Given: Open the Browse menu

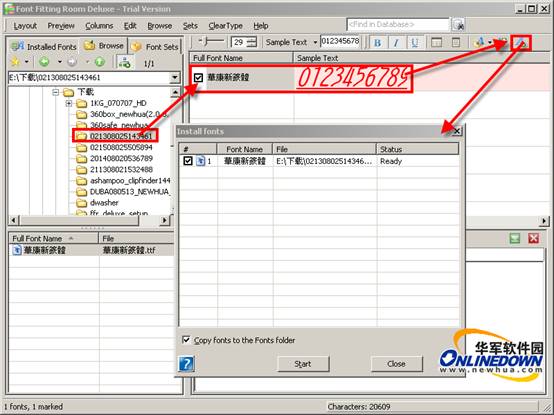Looking at the screenshot, I should (x=160, y=26).
